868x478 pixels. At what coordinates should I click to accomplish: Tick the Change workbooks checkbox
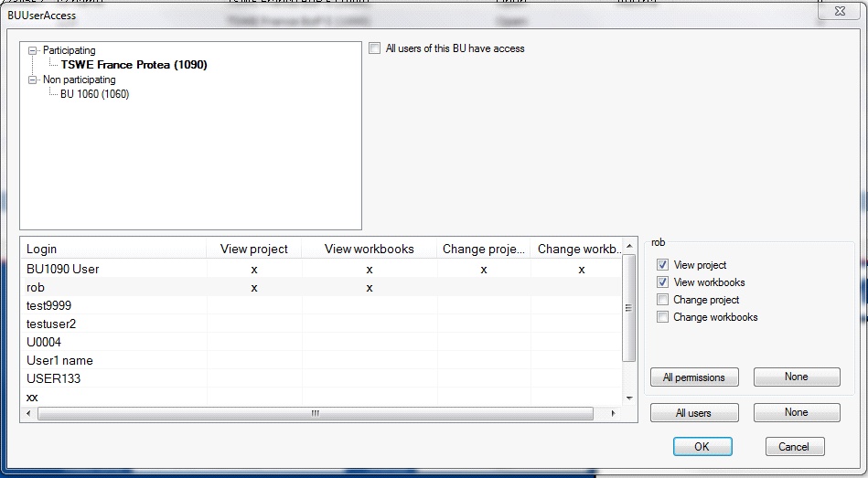663,317
